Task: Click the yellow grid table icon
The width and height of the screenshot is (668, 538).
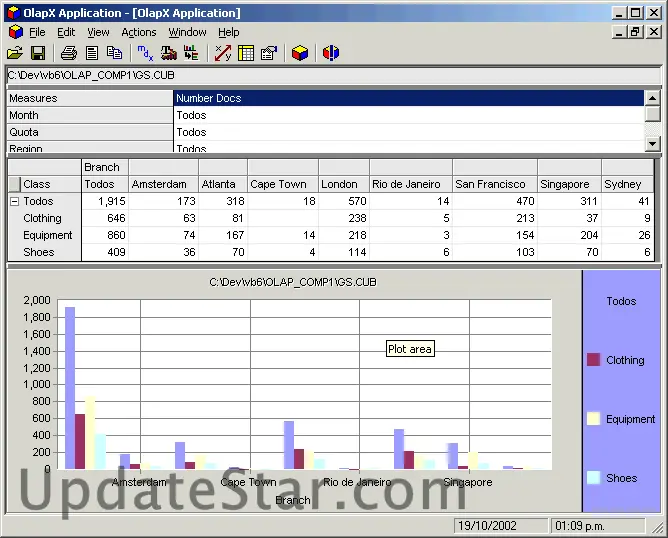Action: 246,53
